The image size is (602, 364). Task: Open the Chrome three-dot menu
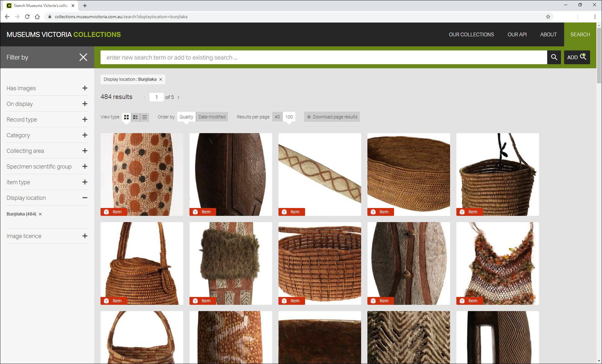595,17
